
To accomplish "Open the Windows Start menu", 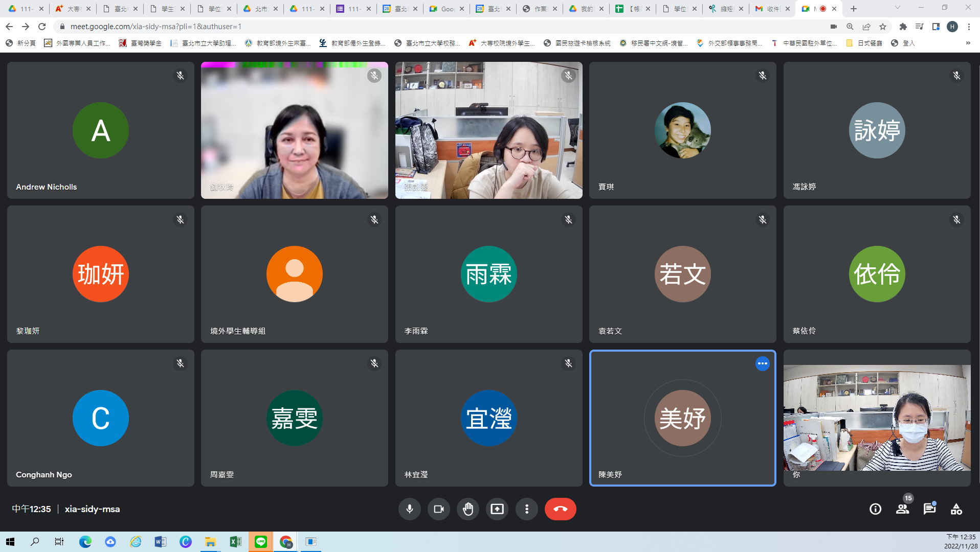I will (x=10, y=542).
